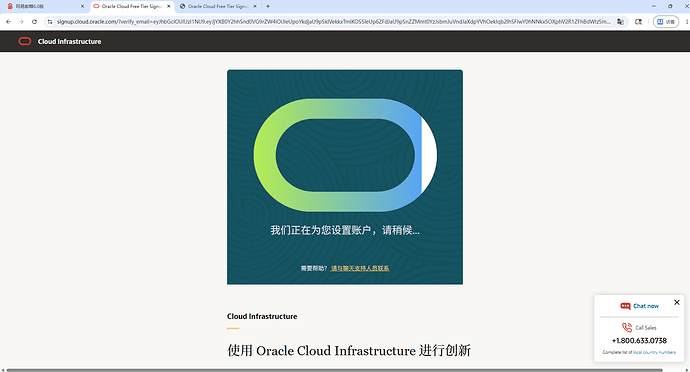The height and width of the screenshot is (372, 690).
Task: Click the Oracle Cloud Infrastructure innovation headline
Action: click(x=349, y=350)
